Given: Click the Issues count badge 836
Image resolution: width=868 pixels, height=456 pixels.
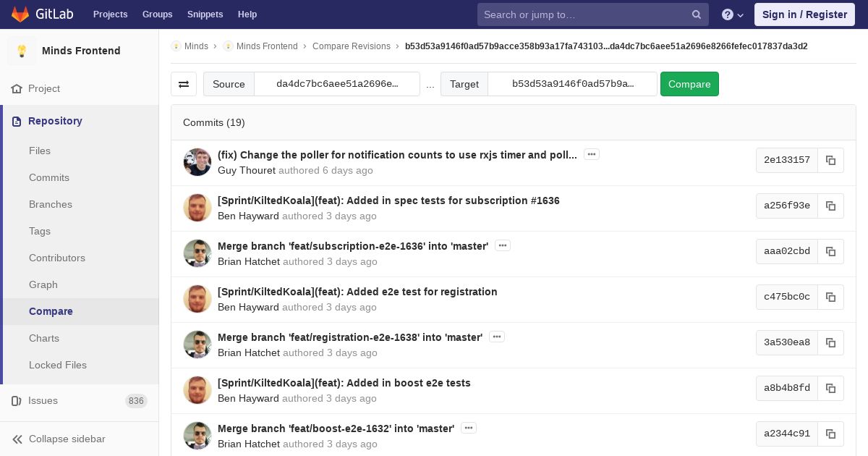Looking at the screenshot, I should pos(136,400).
